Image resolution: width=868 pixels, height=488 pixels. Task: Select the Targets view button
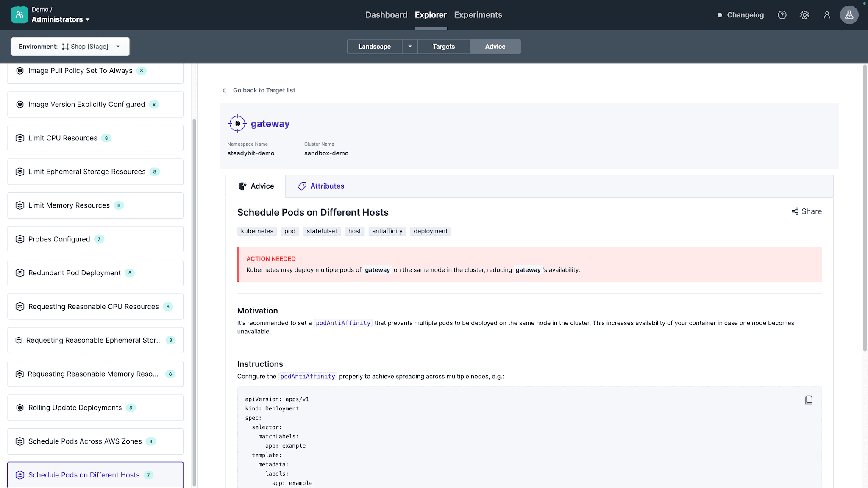point(443,47)
